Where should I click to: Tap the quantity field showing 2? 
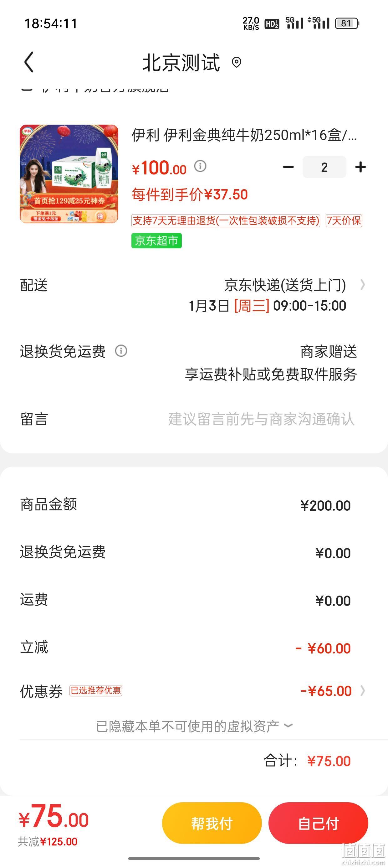pyautogui.click(x=324, y=167)
